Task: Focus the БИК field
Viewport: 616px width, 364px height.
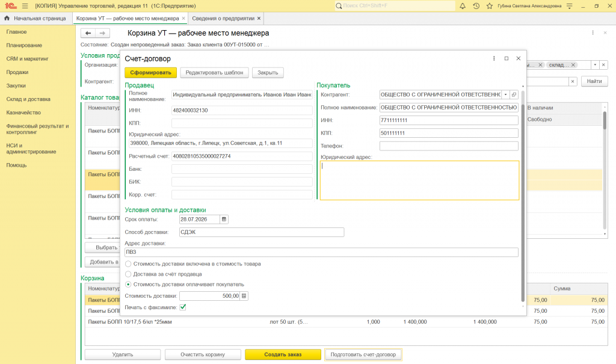Action: coord(242,182)
